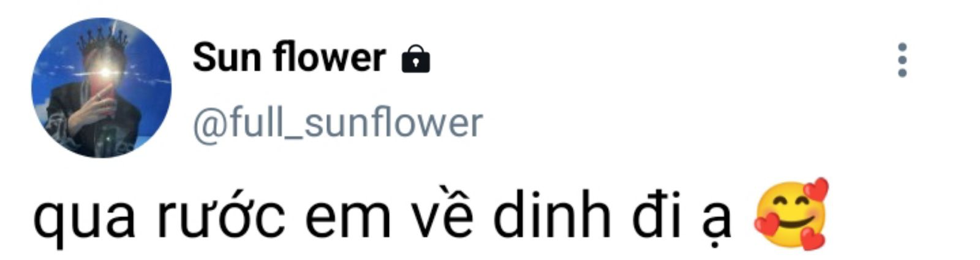980x260 pixels.
Task: Click the bright flash spot in avatar
Action: pos(106,73)
